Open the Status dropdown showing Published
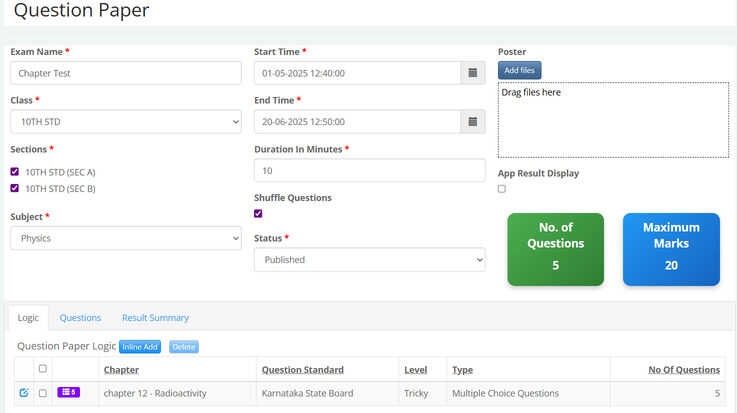 (x=369, y=260)
